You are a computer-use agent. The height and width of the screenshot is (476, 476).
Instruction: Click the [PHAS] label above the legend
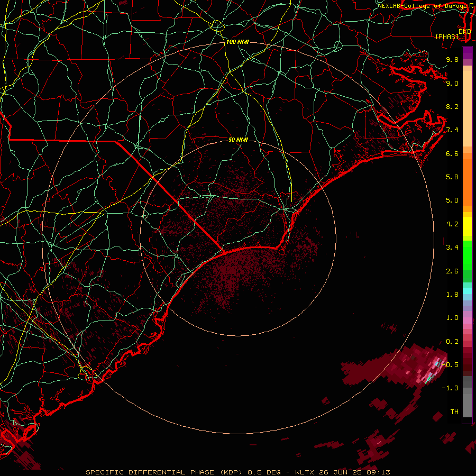click(447, 36)
